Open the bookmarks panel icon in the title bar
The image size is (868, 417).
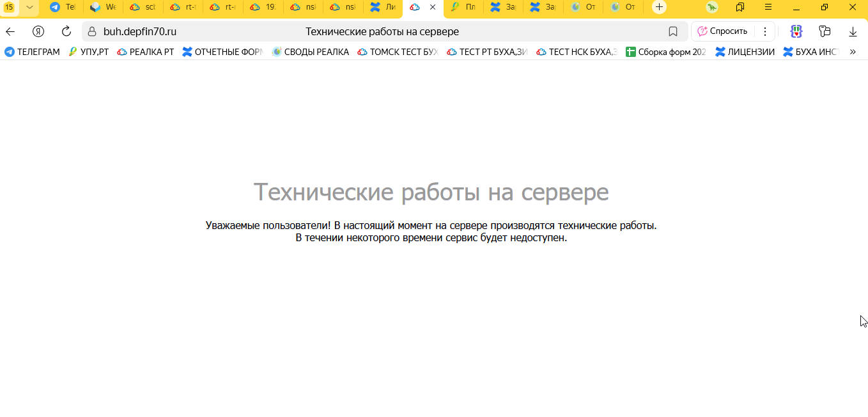[740, 7]
